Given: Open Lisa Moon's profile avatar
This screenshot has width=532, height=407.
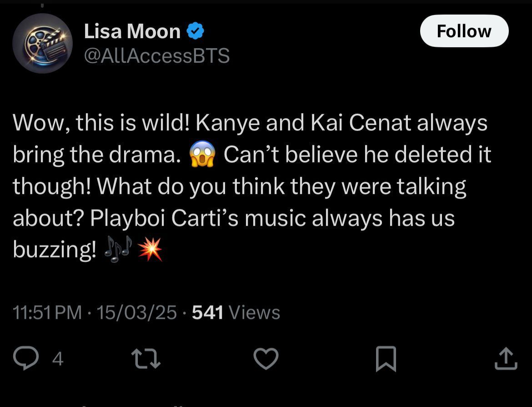Looking at the screenshot, I should click(42, 44).
